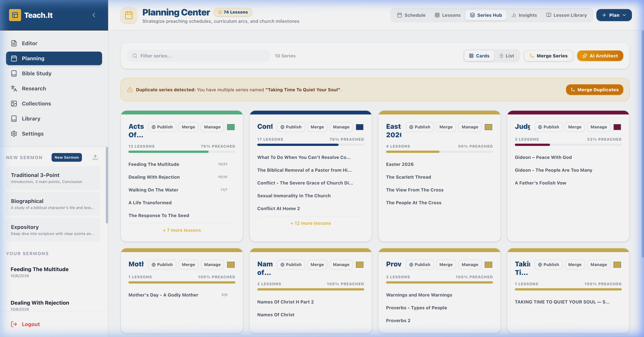Screen dimensions: 644x337
Task: Launch the AI Architect button
Action: click(600, 56)
